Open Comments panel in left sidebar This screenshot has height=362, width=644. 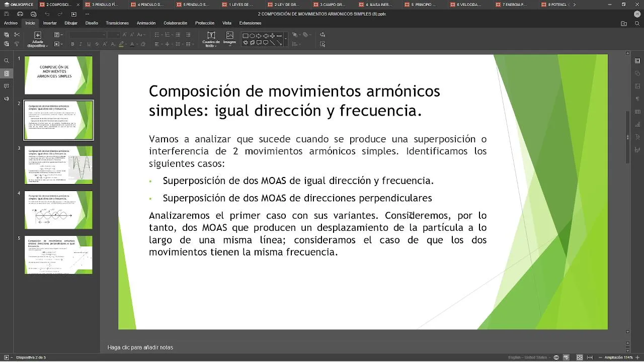[x=7, y=86]
